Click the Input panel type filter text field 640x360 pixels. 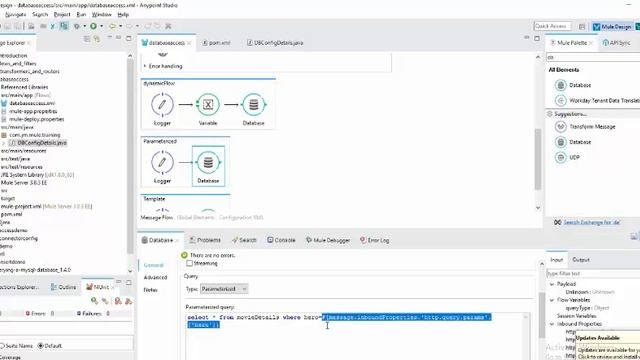pos(593,273)
